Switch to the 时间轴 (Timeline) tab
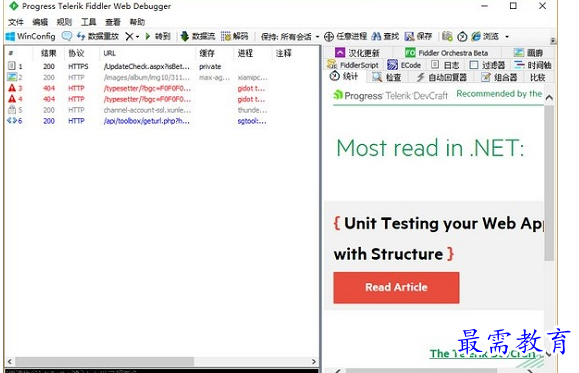The width and height of the screenshot is (579, 373). click(x=533, y=65)
